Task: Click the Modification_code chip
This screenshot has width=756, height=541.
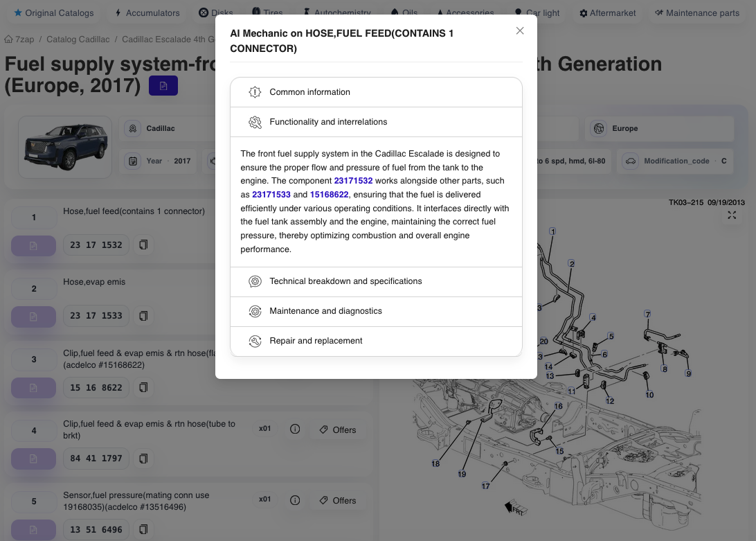Action: click(675, 161)
